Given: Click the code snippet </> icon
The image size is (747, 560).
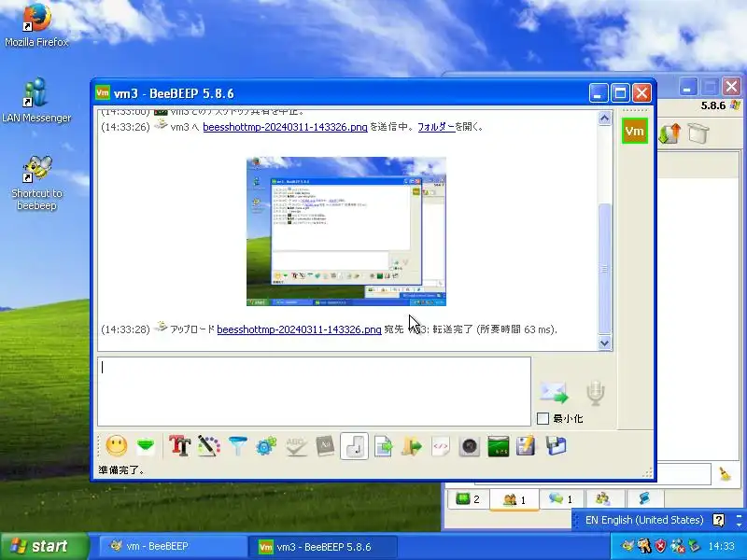Looking at the screenshot, I should tap(440, 446).
